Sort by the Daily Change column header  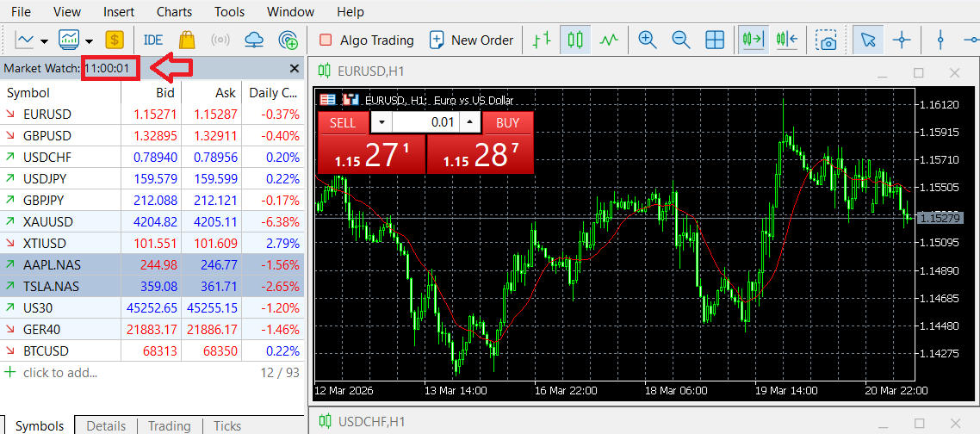click(273, 93)
